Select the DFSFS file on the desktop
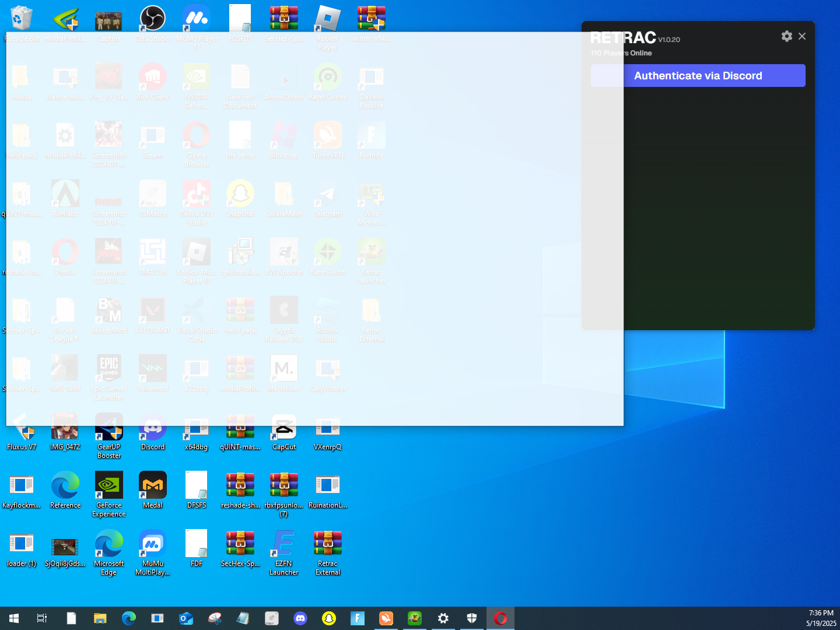This screenshot has height=630, width=840. point(197,491)
